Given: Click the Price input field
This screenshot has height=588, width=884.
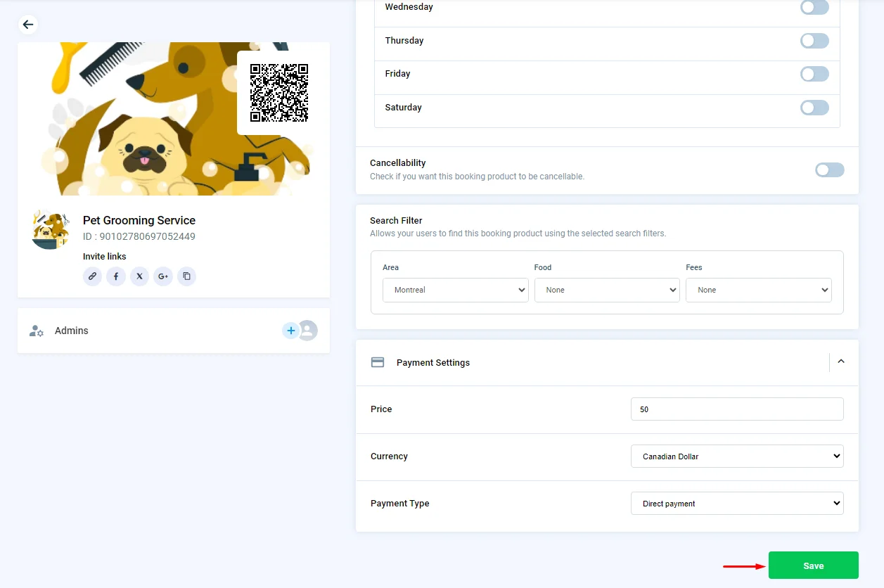Looking at the screenshot, I should point(737,409).
